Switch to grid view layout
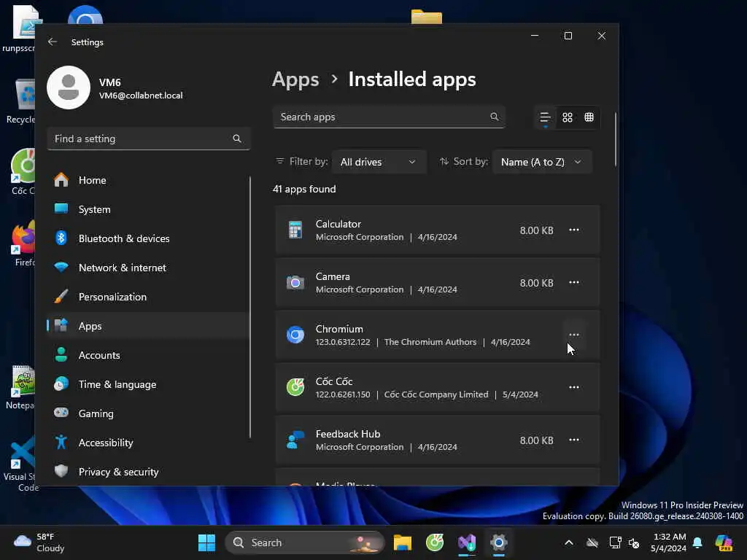 [567, 117]
